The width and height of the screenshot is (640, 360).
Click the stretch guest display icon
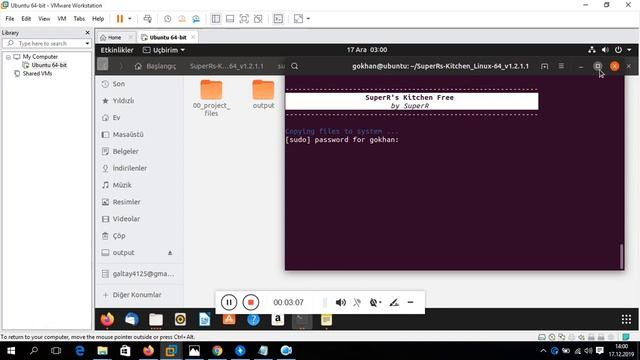point(299,19)
